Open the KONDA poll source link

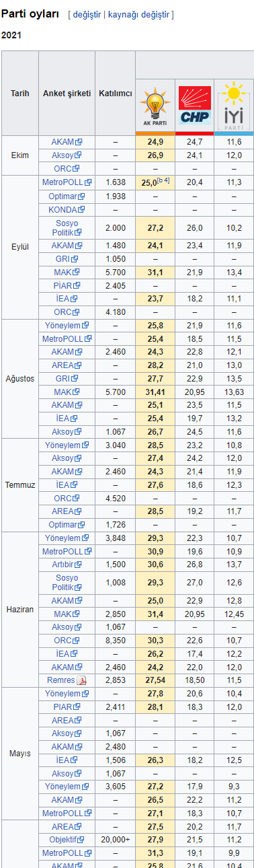[62, 210]
